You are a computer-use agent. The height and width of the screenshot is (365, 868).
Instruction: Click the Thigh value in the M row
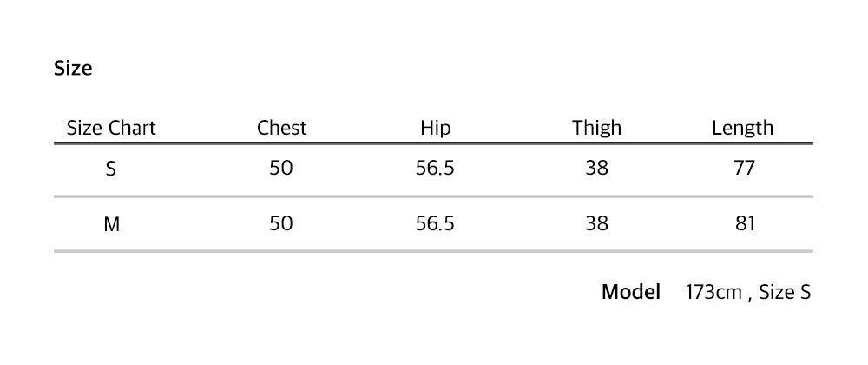[x=596, y=223]
